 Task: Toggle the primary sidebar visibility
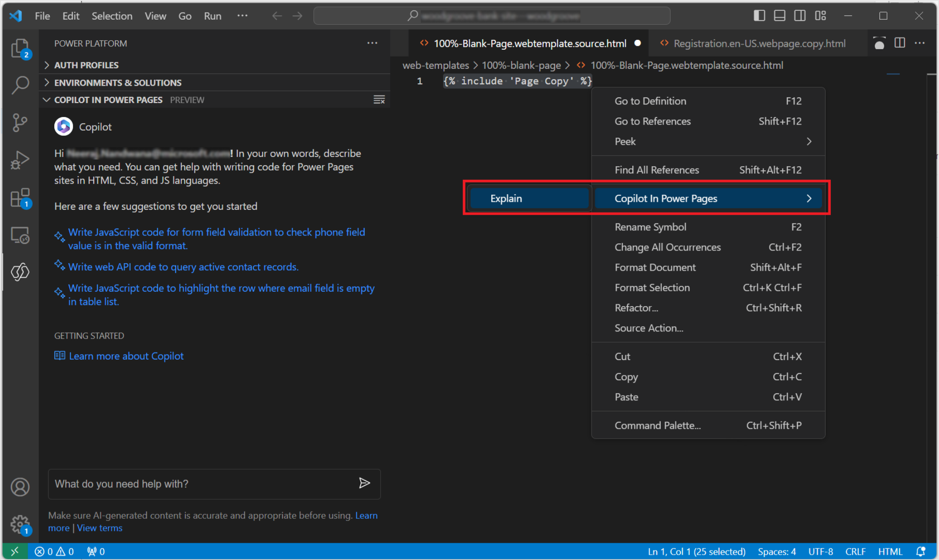759,15
